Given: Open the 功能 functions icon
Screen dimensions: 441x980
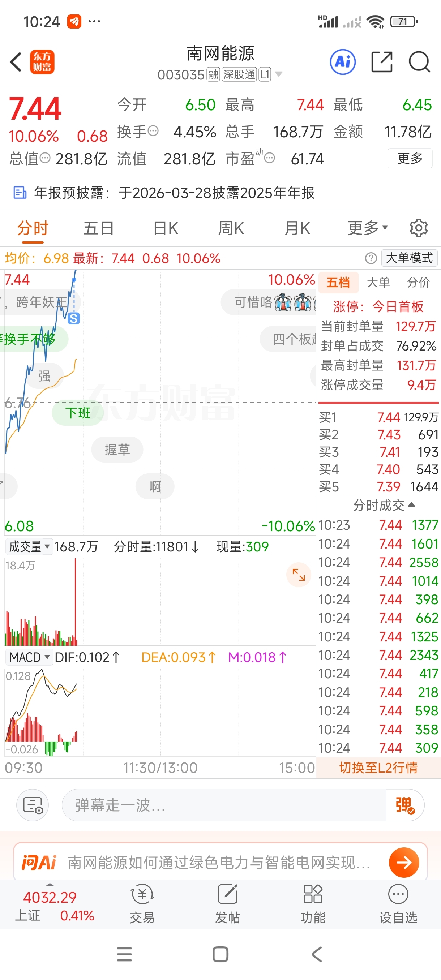Looking at the screenshot, I should click(x=313, y=904).
